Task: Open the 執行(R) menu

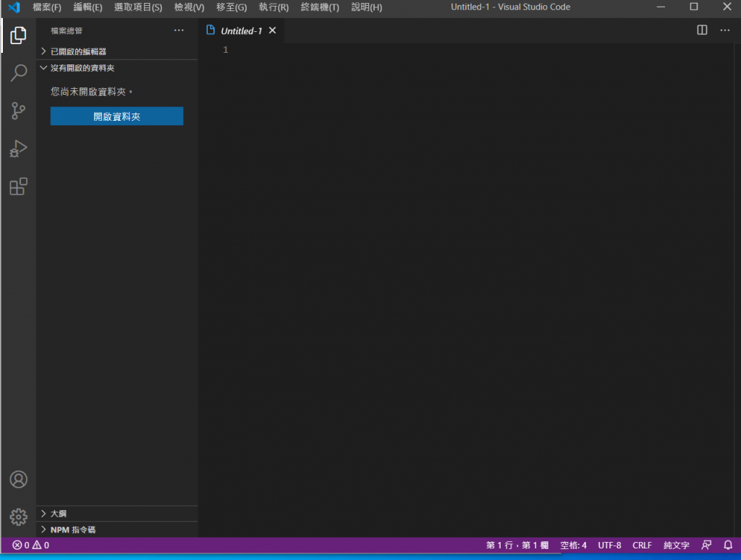Action: pos(274,7)
